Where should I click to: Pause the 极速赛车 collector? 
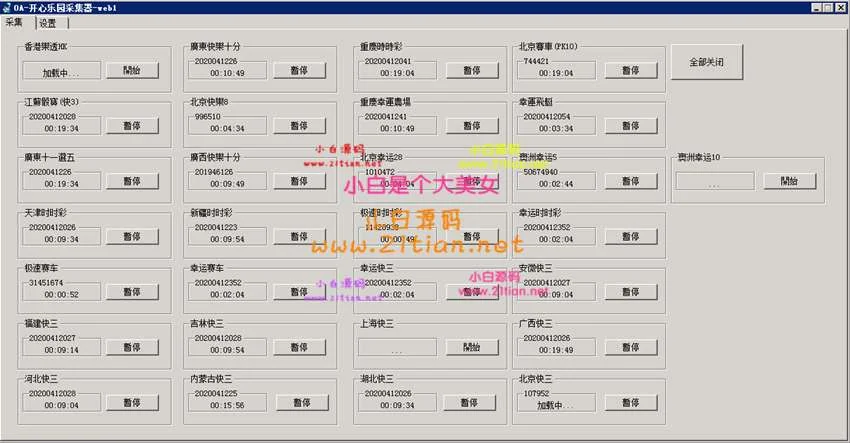click(132, 293)
